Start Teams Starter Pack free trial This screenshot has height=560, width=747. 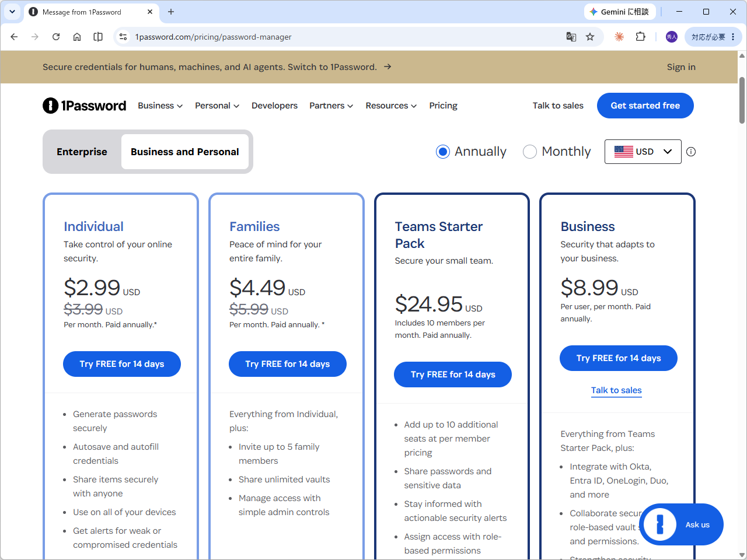tap(453, 374)
